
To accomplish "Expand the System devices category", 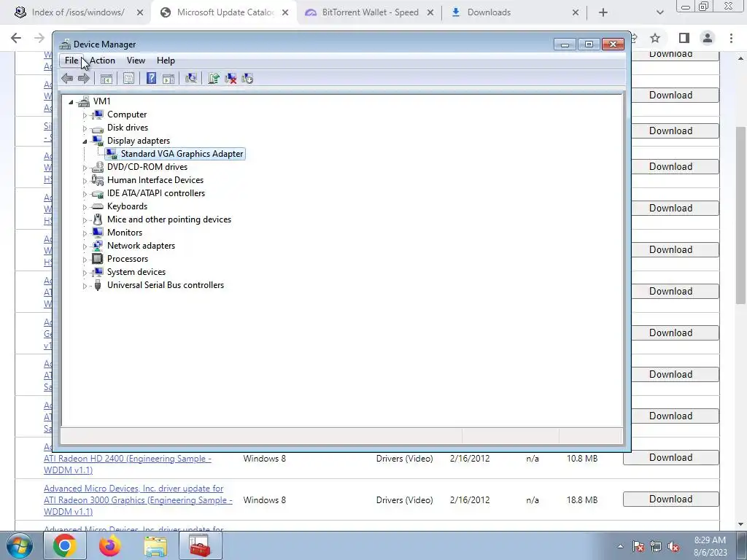I will coord(85,273).
